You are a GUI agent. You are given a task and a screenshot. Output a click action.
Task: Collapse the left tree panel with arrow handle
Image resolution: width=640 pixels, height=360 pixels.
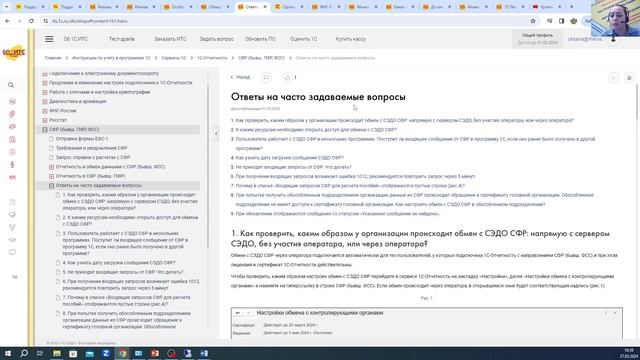click(216, 133)
